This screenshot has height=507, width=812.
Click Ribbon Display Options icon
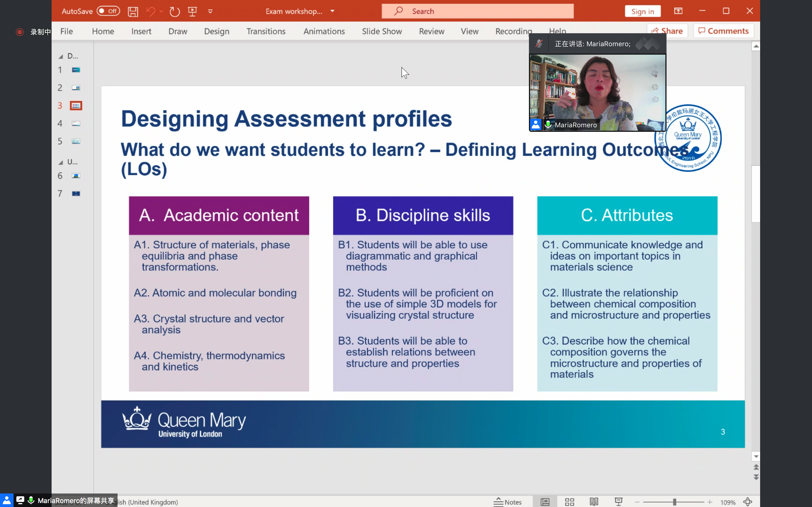tap(678, 11)
